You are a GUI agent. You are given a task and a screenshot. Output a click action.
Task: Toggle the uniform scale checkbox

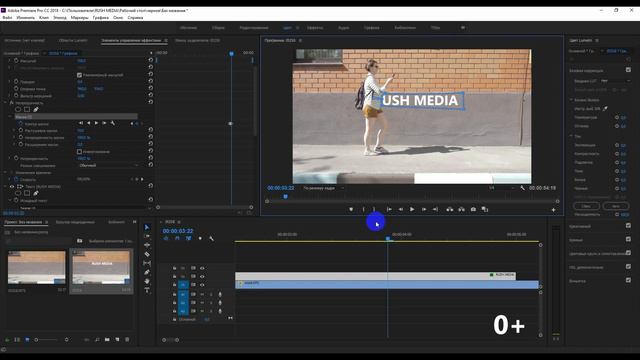click(x=79, y=75)
